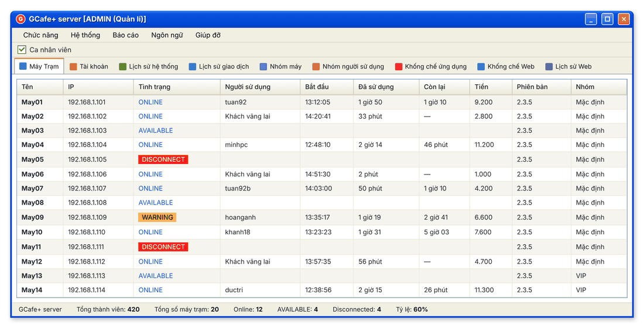Switch to the Lịch sử giao dịch tab
Image resolution: width=644 pixels, height=328 pixels.
coord(219,67)
